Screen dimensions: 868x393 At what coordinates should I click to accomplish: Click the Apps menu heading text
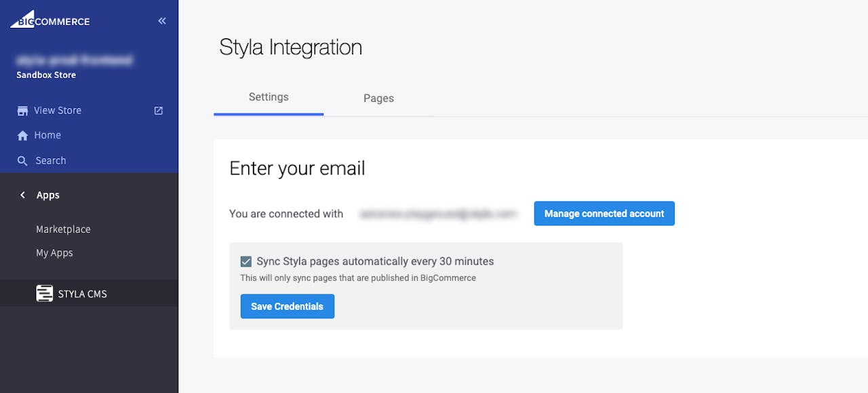click(x=48, y=195)
